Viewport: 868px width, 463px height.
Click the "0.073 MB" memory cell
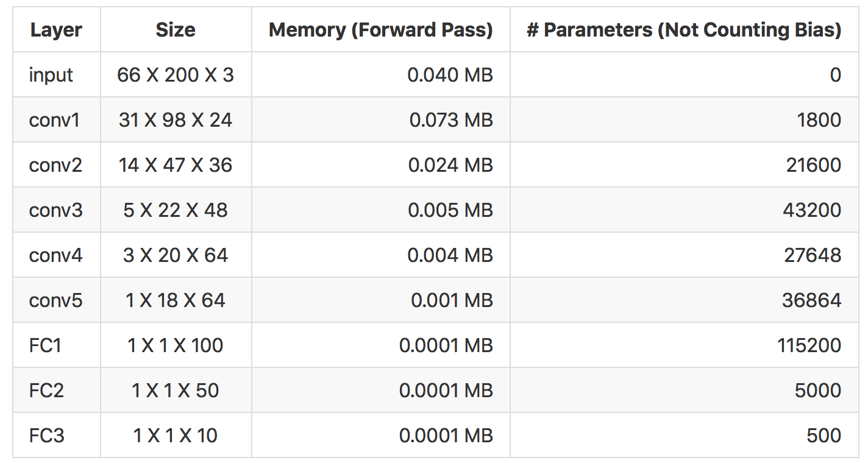point(450,120)
